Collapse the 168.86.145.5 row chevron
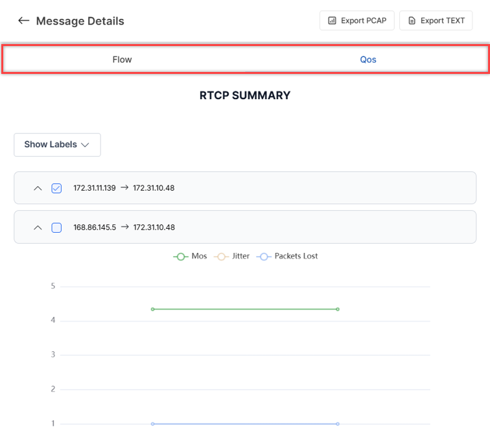Image resolution: width=490 pixels, height=448 pixels. click(x=38, y=228)
